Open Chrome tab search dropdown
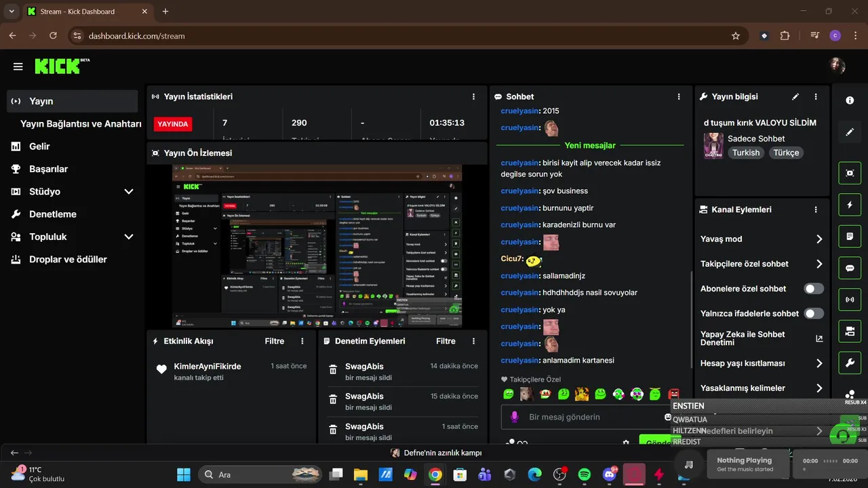This screenshot has width=868, height=488. (12, 12)
